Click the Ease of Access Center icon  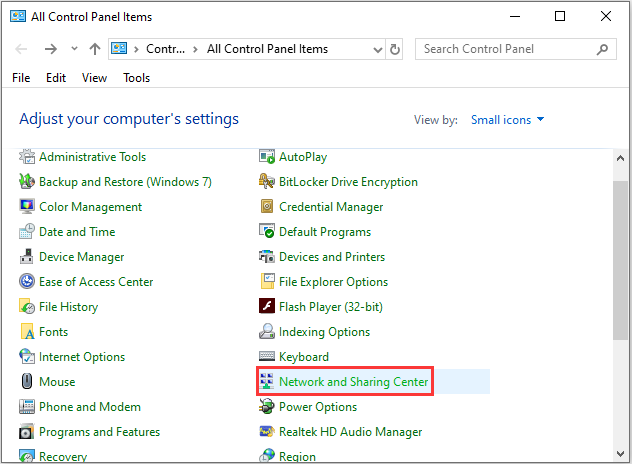(27, 282)
